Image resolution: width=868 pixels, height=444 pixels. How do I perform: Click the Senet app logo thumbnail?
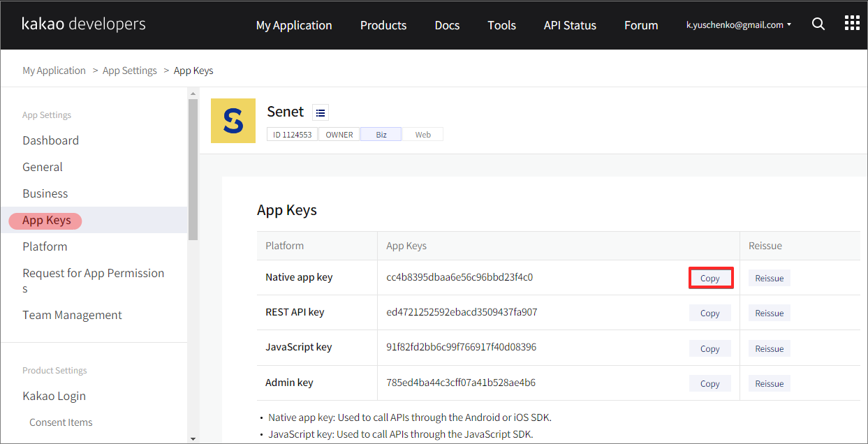pyautogui.click(x=233, y=121)
